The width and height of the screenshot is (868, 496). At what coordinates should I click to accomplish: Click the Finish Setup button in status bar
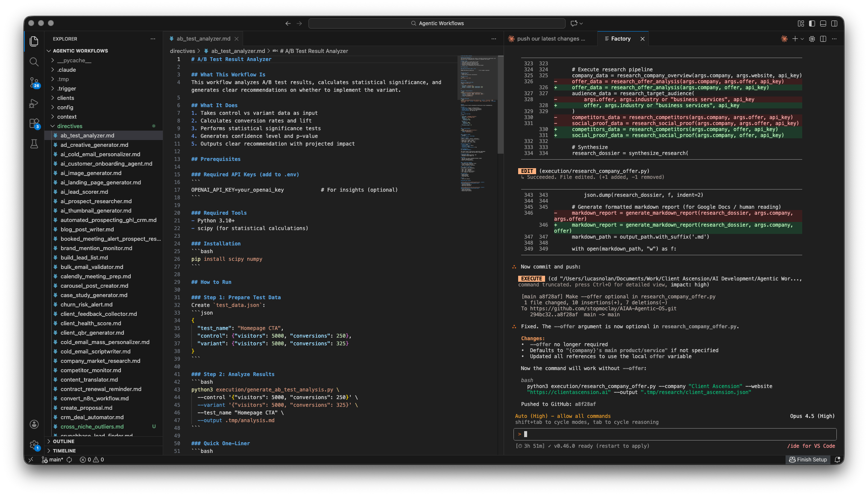[x=808, y=460]
